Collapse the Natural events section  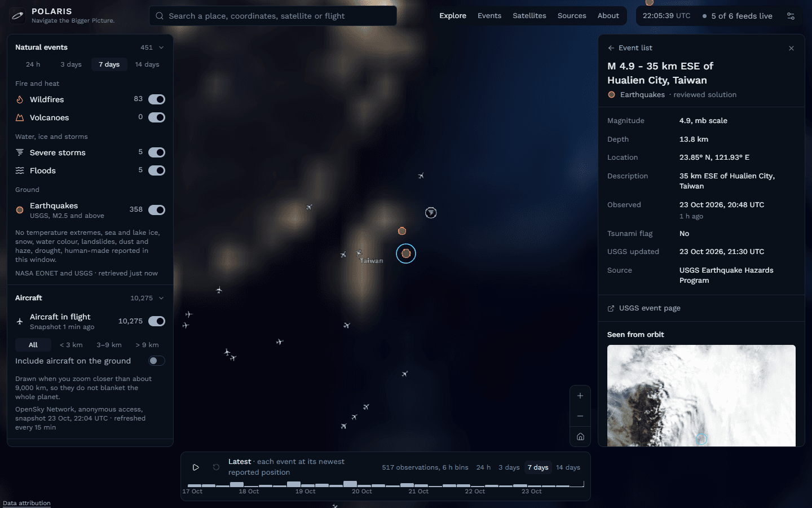(161, 47)
